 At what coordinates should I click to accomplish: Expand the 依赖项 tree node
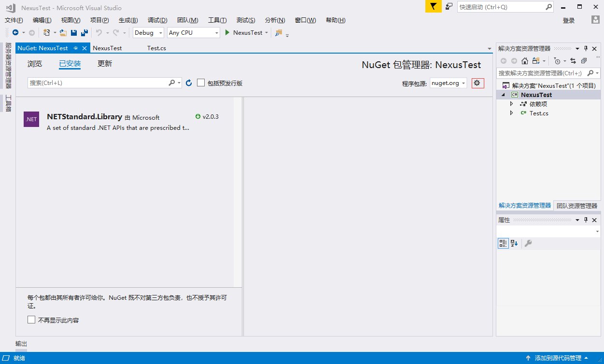point(512,104)
